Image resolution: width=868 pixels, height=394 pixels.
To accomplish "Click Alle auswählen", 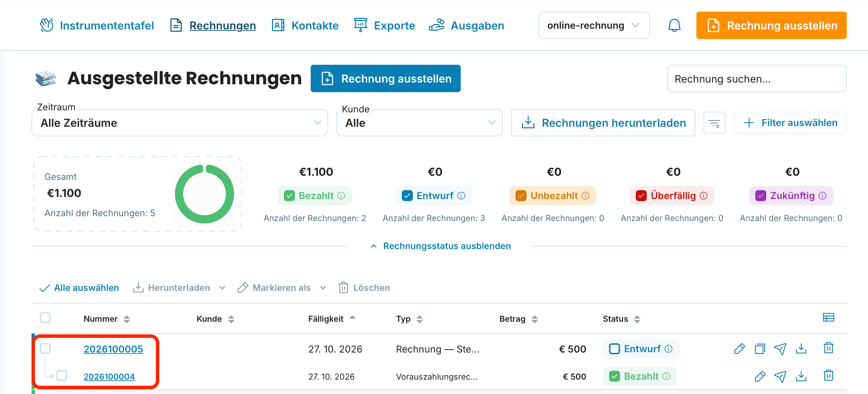I will 79,288.
